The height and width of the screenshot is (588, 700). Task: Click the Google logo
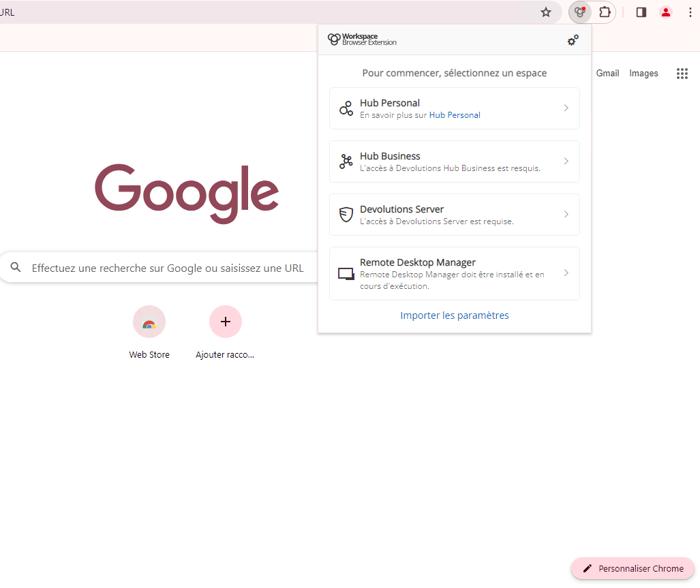[x=187, y=193]
